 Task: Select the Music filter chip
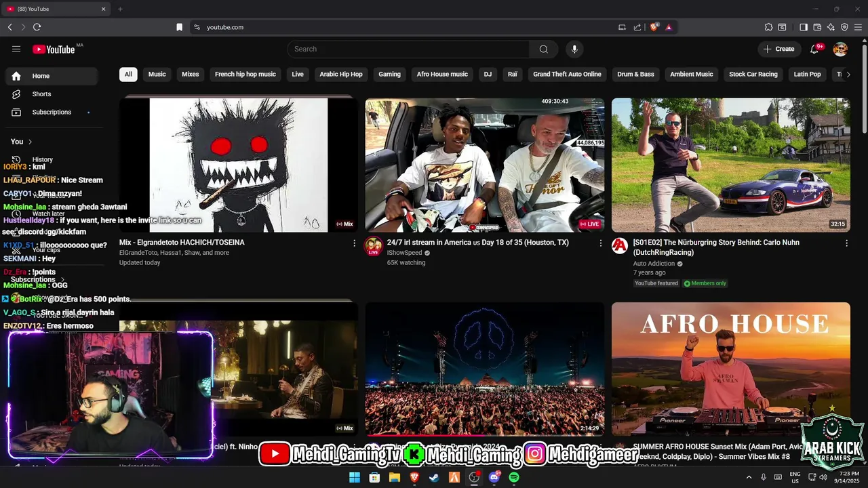pyautogui.click(x=157, y=74)
